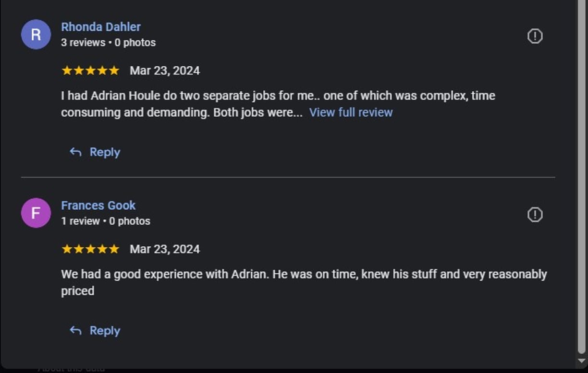Flag Frances Gook's review with the report icon
The height and width of the screenshot is (373, 588).
[535, 215]
